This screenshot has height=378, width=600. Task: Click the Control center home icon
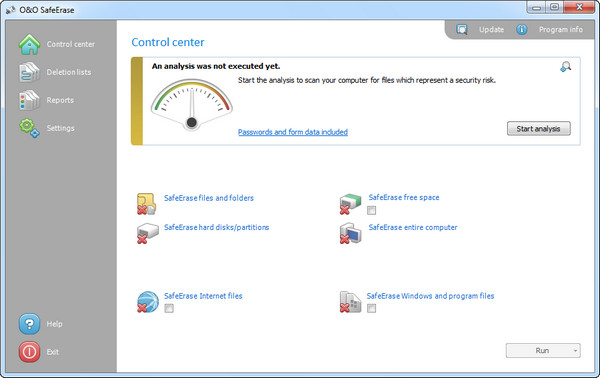(29, 44)
